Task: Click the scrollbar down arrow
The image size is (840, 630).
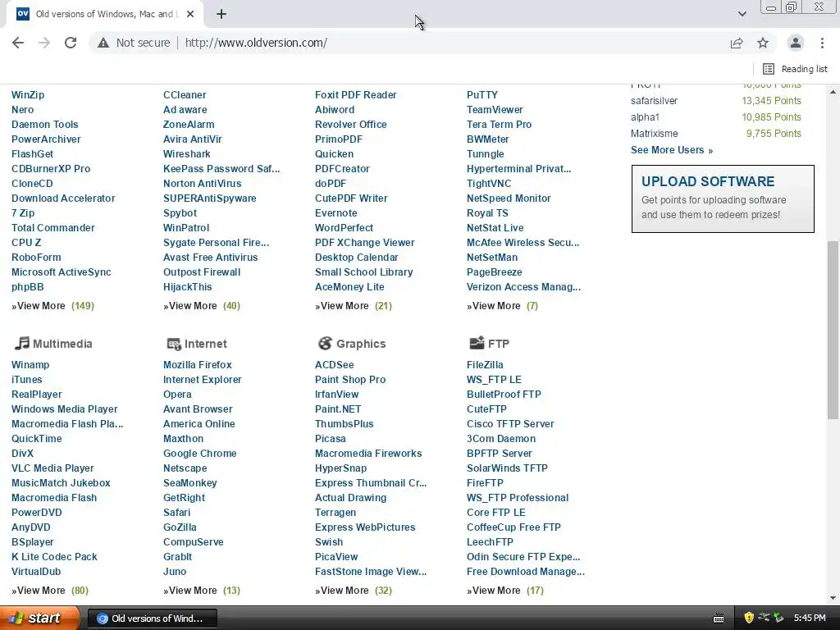Action: coord(833,598)
